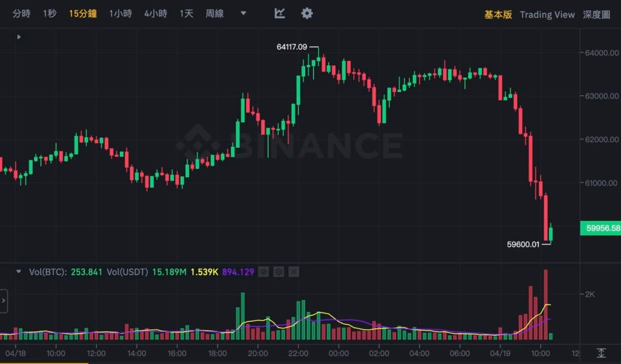Remove the volume indicator with X icon

(294, 272)
